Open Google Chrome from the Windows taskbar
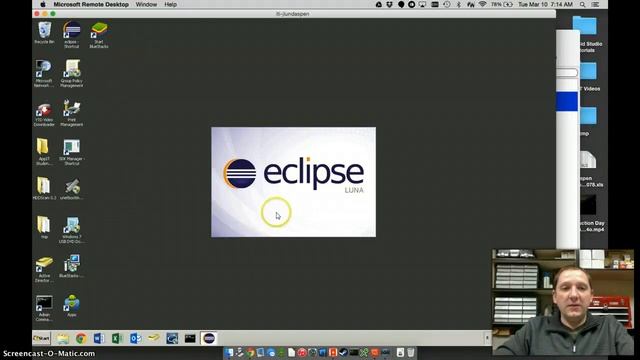The image size is (640, 360). pyautogui.click(x=81, y=338)
